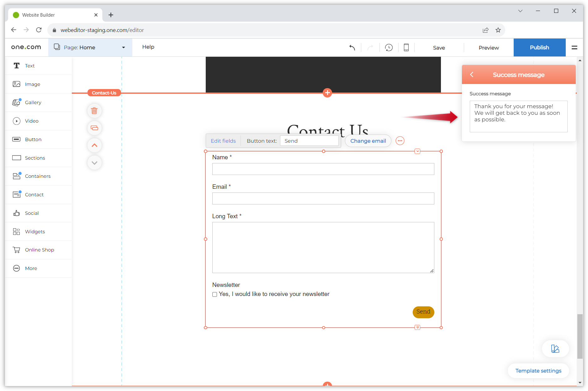The image size is (588, 391).
Task: Open the hamburger menu icon
Action: [575, 48]
